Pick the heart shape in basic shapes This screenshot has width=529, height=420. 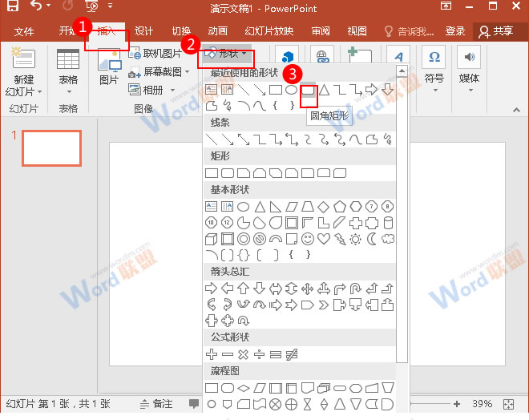pos(324,238)
